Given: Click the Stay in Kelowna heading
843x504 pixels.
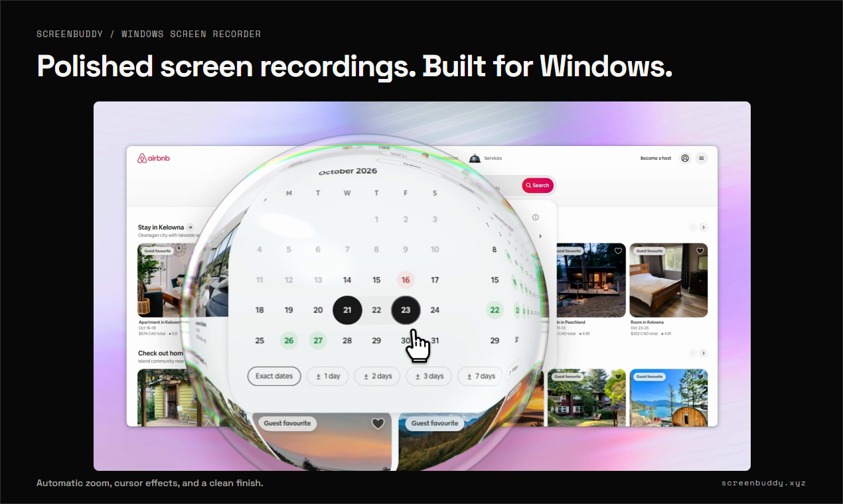Looking at the screenshot, I should (161, 227).
